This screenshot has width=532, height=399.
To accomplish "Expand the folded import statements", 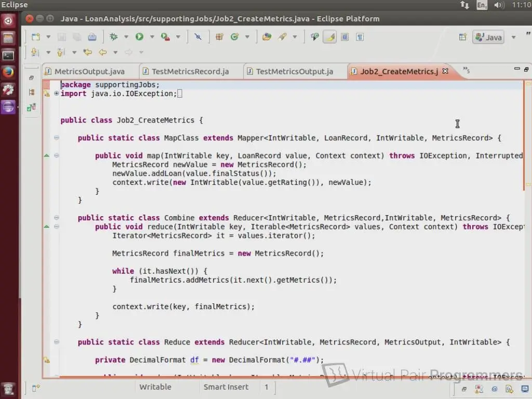I will (56, 94).
